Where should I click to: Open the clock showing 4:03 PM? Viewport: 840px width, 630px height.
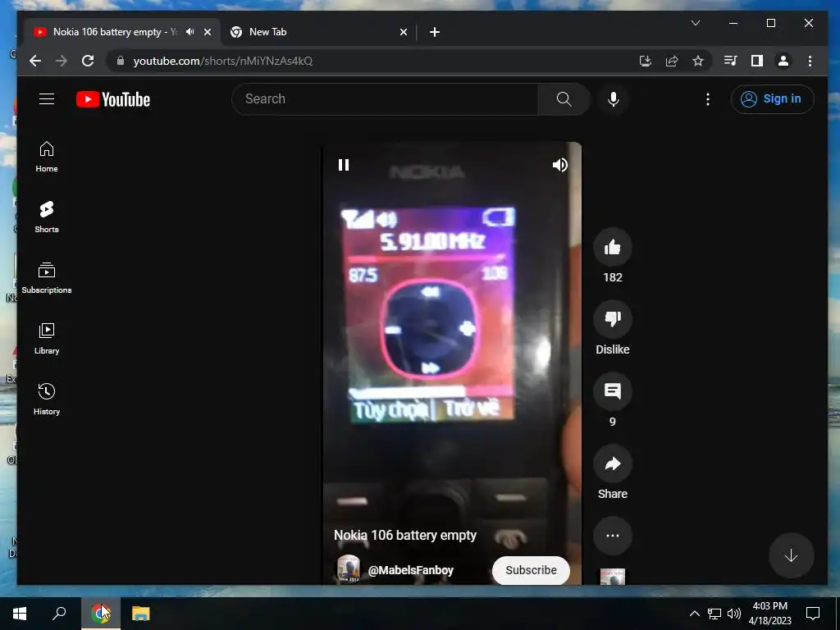pos(769,614)
